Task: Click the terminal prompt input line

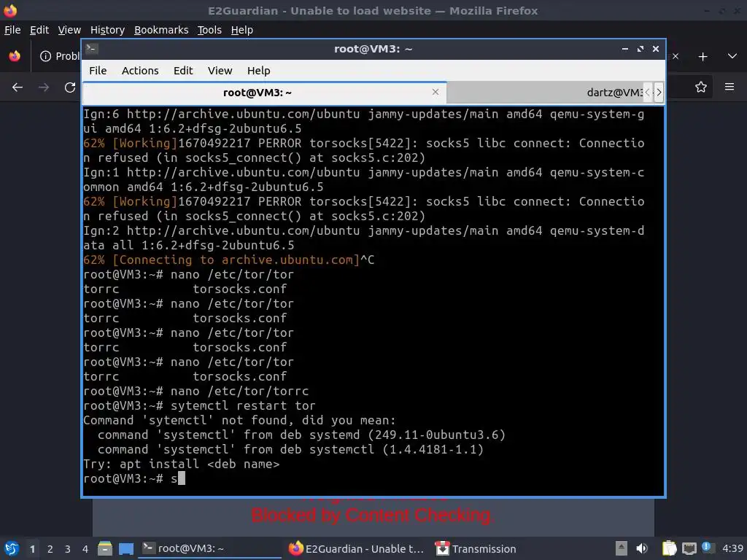Action: [x=373, y=478]
